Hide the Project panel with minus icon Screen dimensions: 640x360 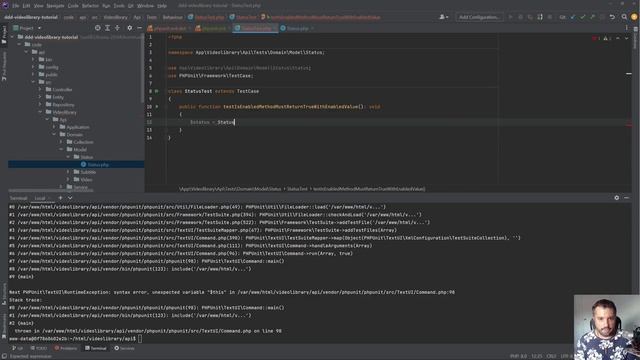pyautogui.click(x=140, y=28)
